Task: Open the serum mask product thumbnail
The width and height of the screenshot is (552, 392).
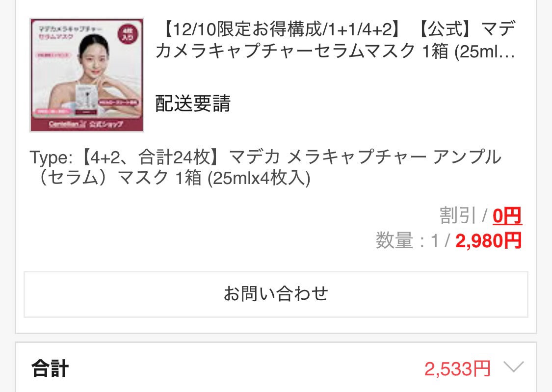Action: click(86, 75)
